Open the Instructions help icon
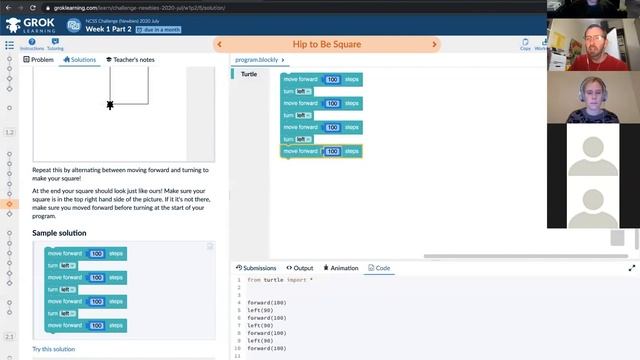 pyautogui.click(x=32, y=44)
